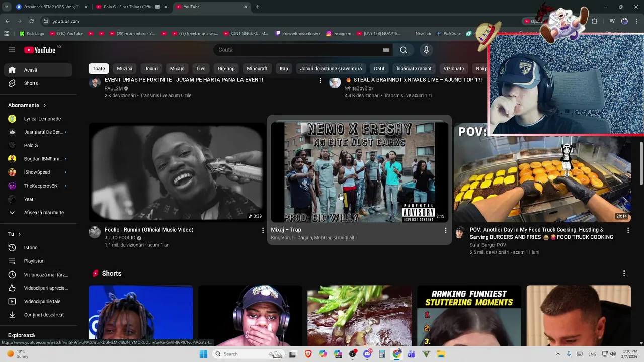The image size is (644, 362).
Task: Open IShowSpeed subscription channel
Action: click(38, 172)
